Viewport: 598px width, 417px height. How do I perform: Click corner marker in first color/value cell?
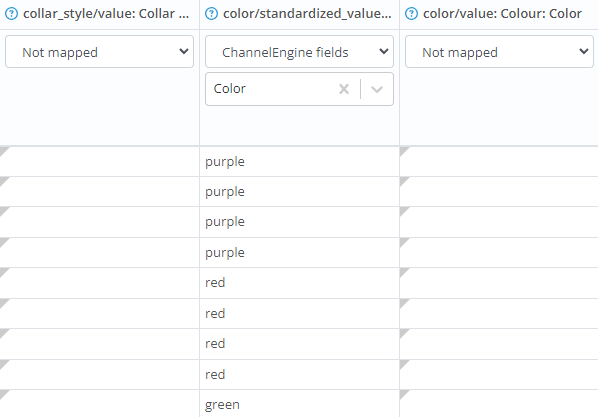tap(404, 151)
